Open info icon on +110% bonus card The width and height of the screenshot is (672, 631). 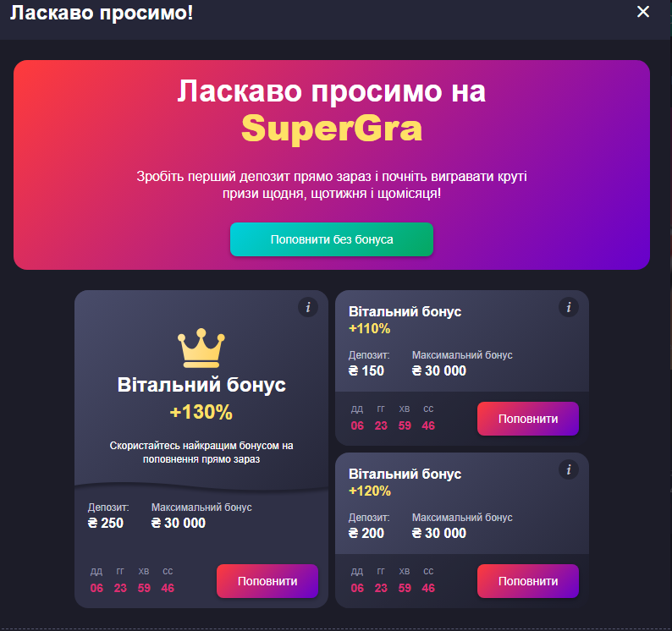point(568,307)
